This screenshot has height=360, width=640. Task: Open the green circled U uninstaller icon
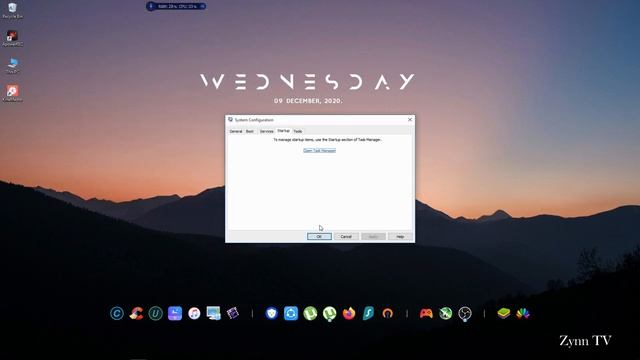(156, 313)
